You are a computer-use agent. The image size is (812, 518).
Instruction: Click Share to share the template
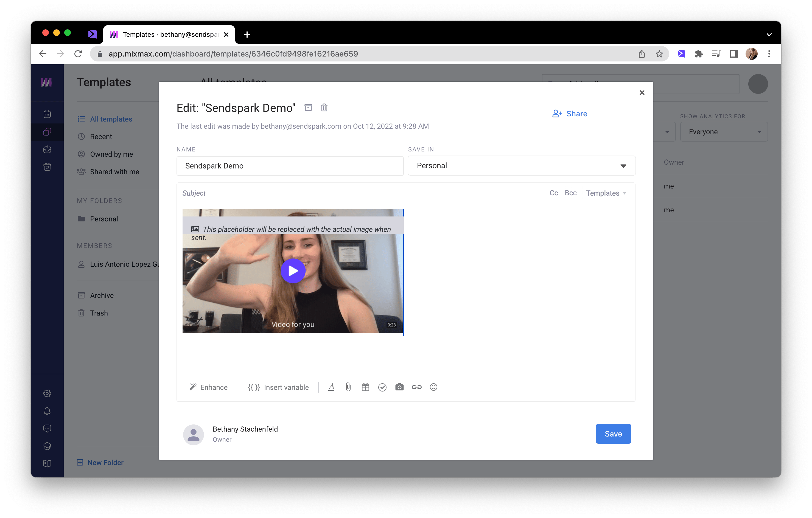tap(570, 114)
